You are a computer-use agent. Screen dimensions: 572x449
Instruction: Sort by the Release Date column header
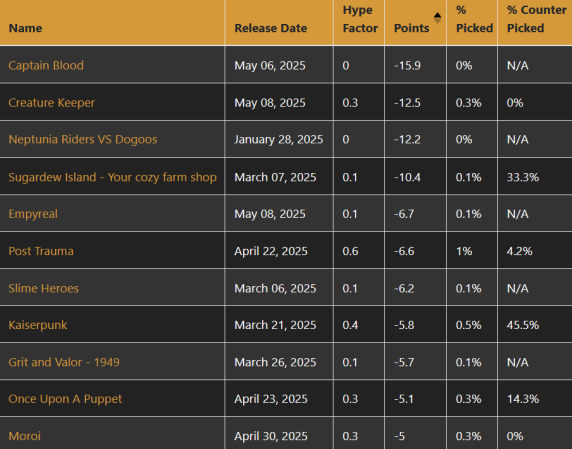tap(270, 28)
